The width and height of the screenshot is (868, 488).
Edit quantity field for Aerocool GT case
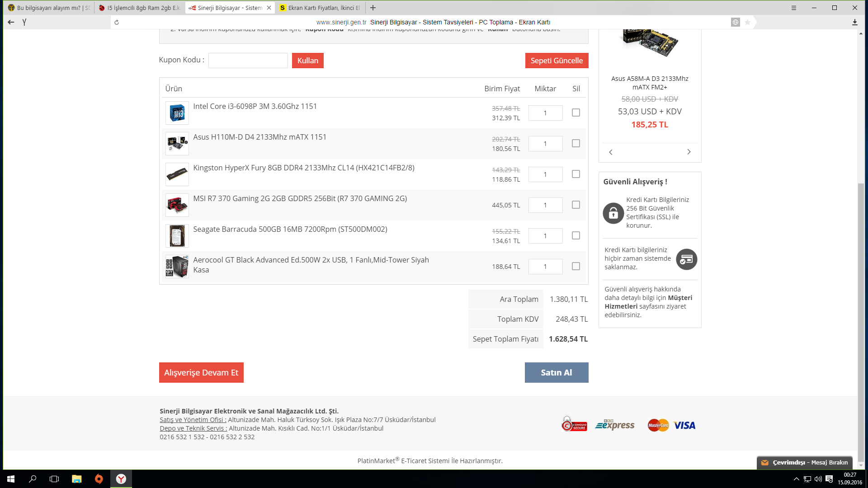[x=545, y=267]
